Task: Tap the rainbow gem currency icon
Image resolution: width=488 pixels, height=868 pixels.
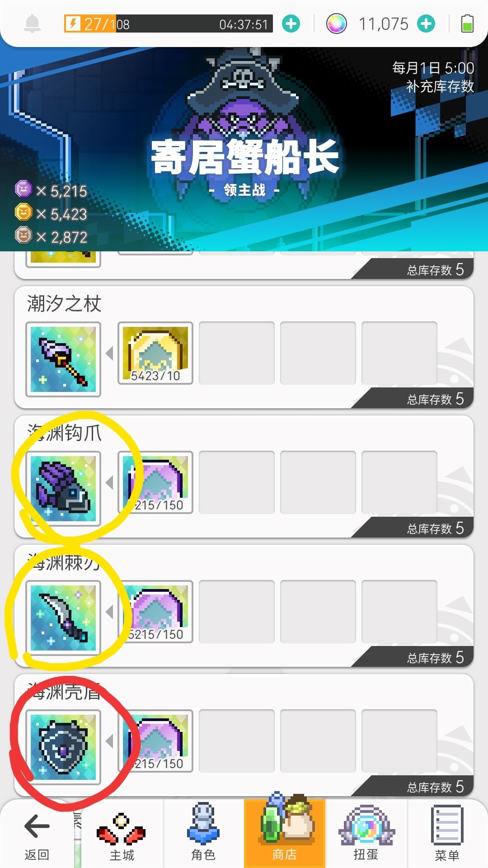Action: [336, 24]
